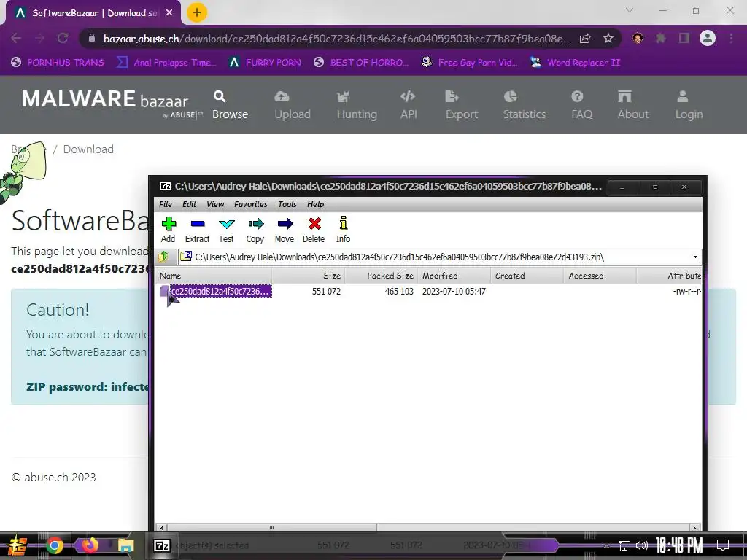Click the MALWARE bazaar logo

click(111, 103)
